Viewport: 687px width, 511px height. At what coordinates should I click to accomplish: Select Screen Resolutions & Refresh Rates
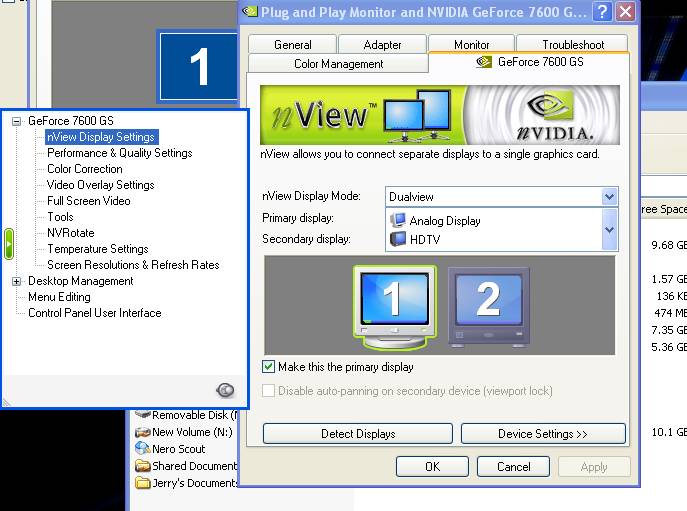coord(133,265)
